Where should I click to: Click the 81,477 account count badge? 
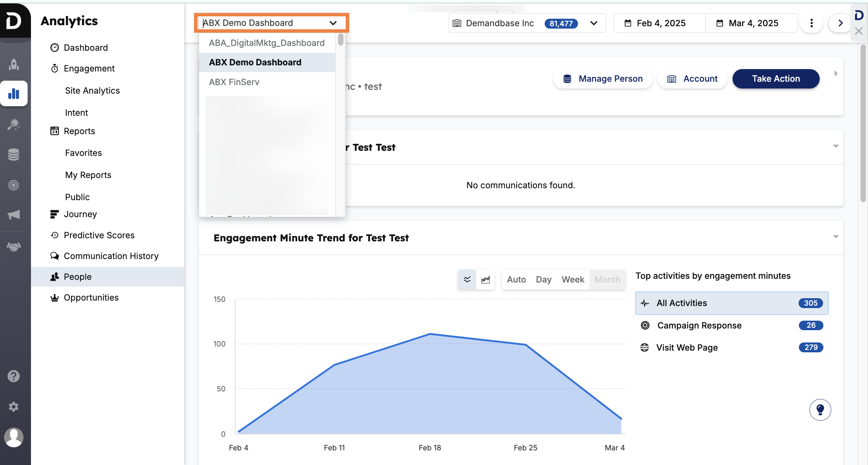tap(561, 23)
